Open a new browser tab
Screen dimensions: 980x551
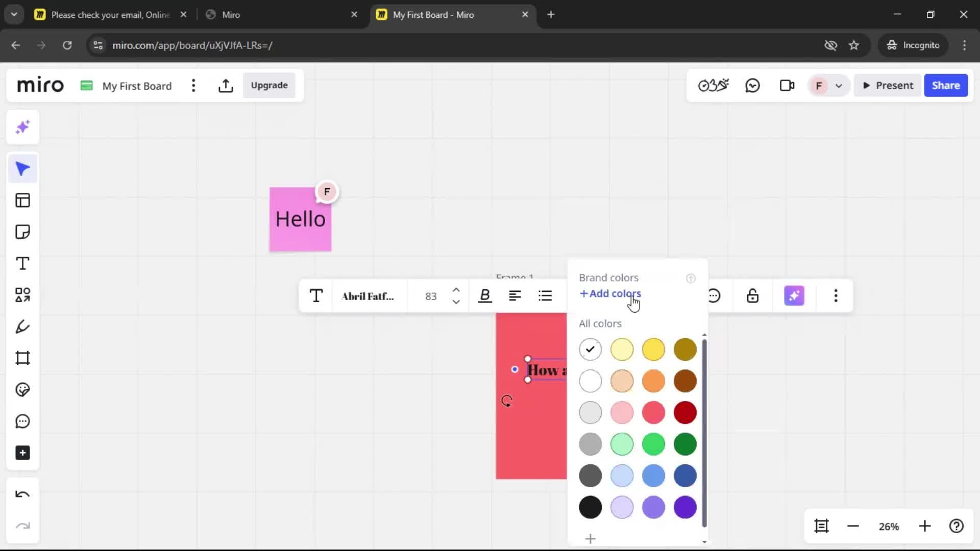551,15
